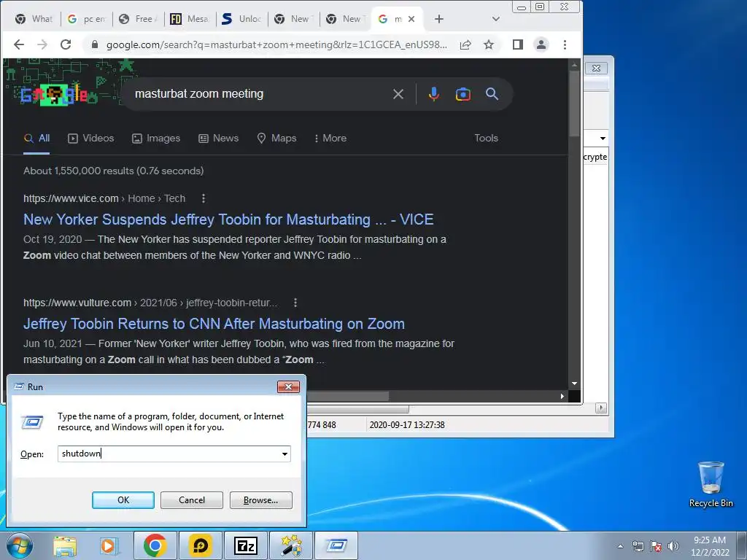Select the Videos results filter
Screen dimensions: 747x560
[90, 138]
